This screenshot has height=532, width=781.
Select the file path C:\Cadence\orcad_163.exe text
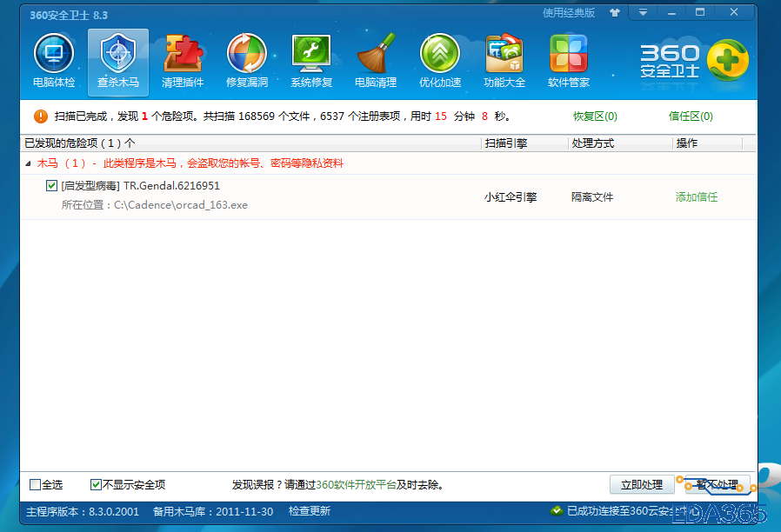point(181,205)
